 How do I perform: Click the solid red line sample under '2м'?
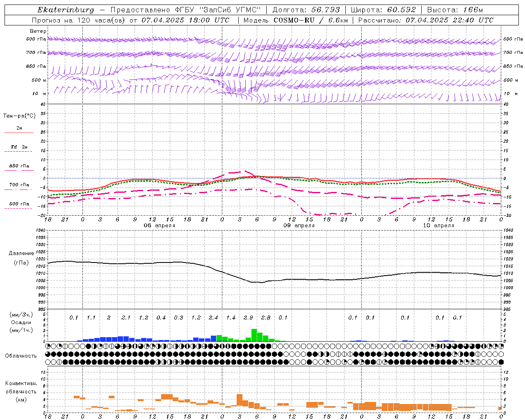tap(19, 132)
